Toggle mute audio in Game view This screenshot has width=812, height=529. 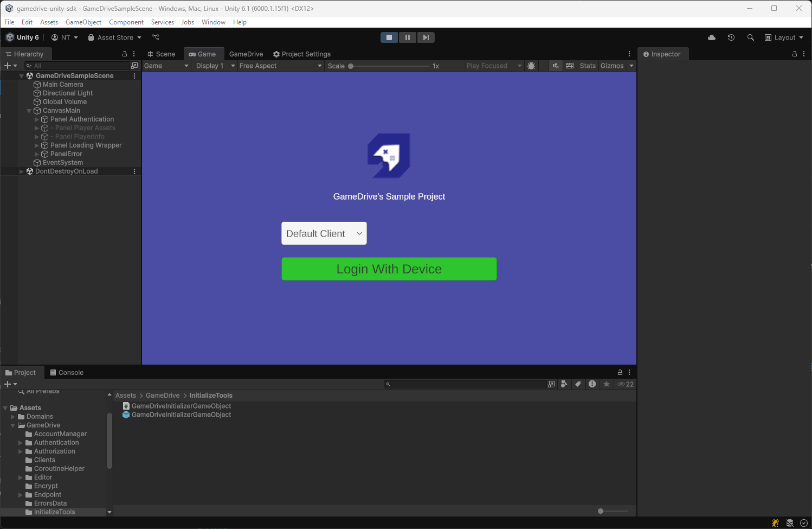[556, 66]
